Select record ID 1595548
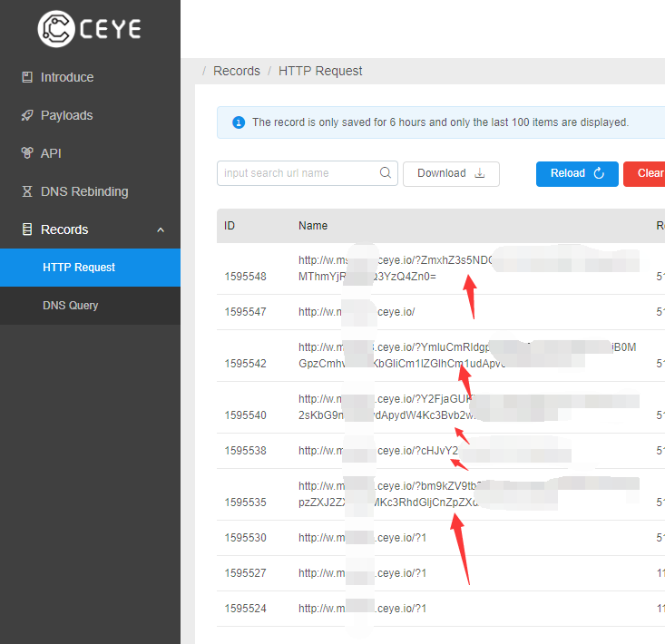The image size is (665, 644). 246,277
